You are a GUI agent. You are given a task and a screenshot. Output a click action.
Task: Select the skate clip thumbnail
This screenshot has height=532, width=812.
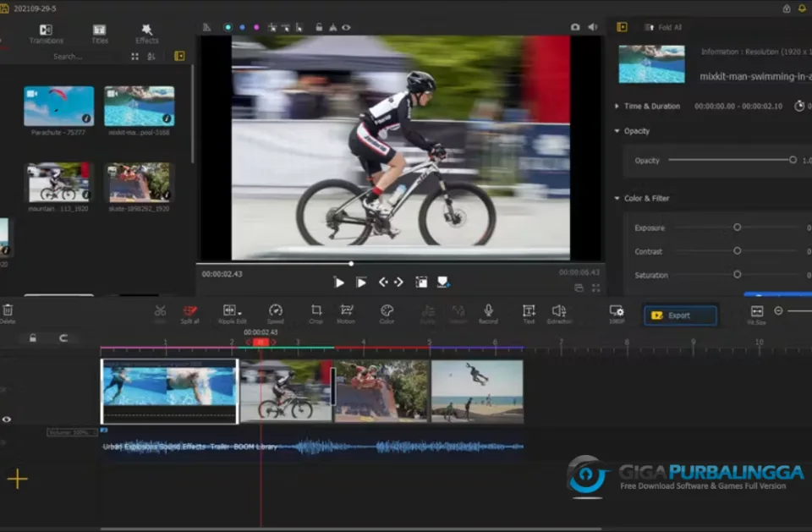(x=139, y=182)
